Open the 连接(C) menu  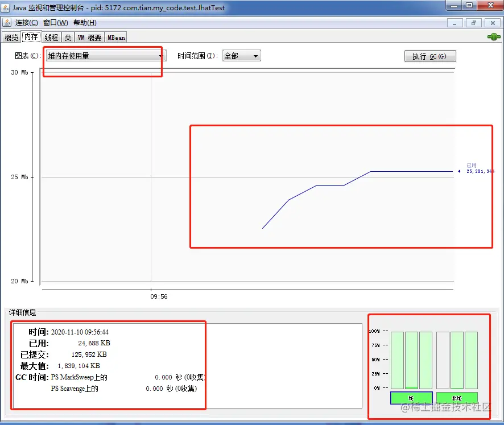click(26, 23)
